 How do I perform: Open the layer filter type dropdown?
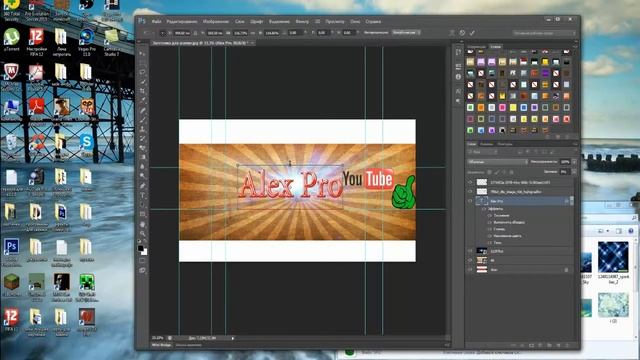pos(482,152)
